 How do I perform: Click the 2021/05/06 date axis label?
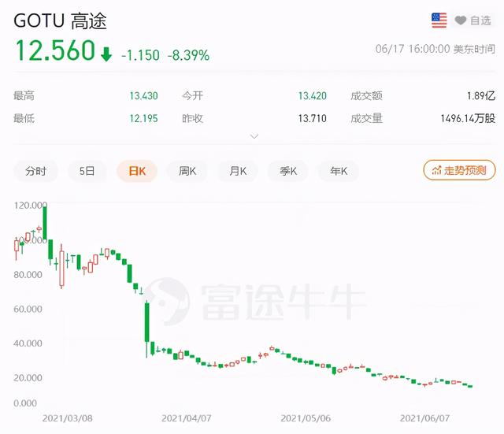pyautogui.click(x=306, y=418)
